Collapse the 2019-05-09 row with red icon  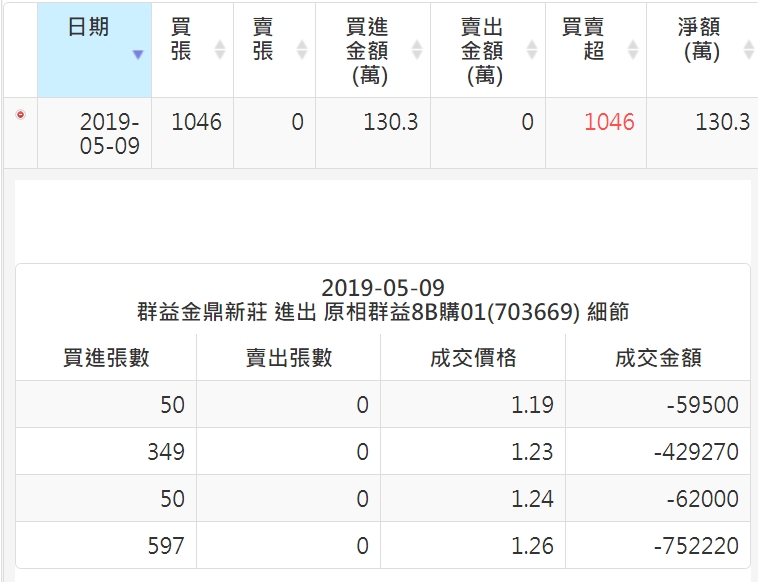20,116
